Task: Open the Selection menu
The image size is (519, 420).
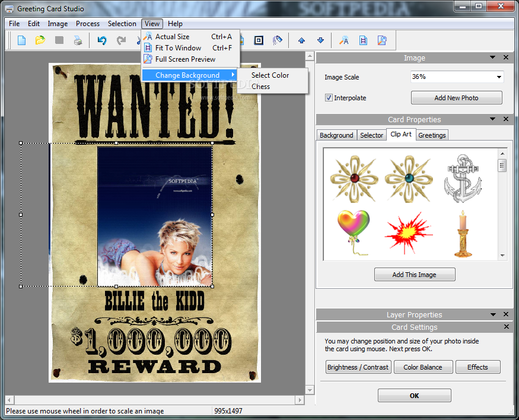Action: pos(122,24)
